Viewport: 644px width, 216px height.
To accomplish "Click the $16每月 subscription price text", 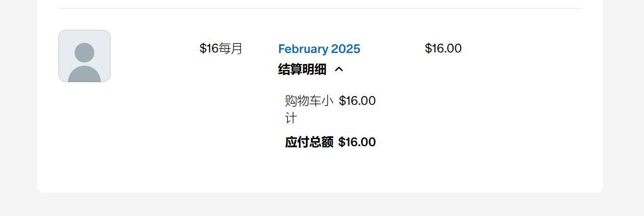I will 221,48.
